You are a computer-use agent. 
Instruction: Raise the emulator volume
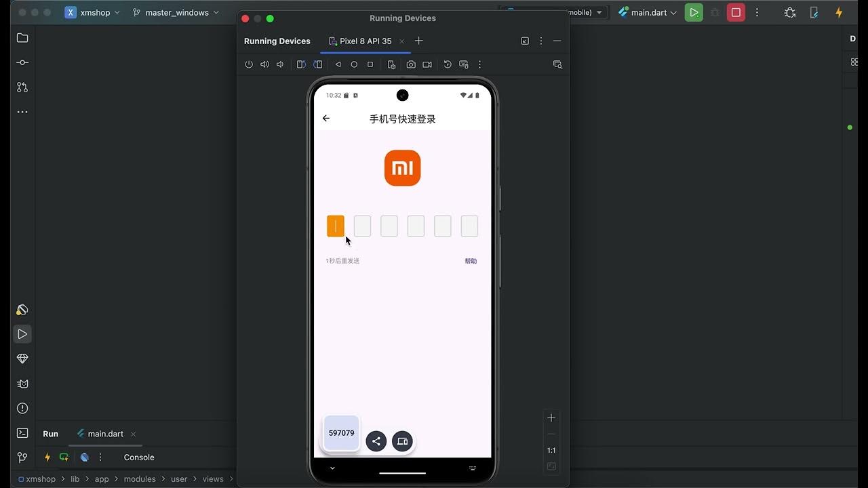click(x=264, y=64)
